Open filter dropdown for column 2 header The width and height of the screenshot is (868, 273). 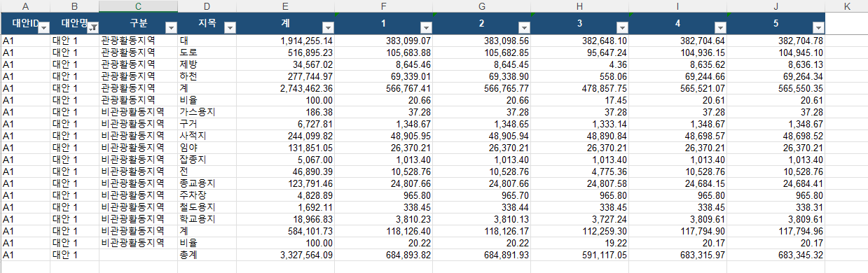coord(524,27)
